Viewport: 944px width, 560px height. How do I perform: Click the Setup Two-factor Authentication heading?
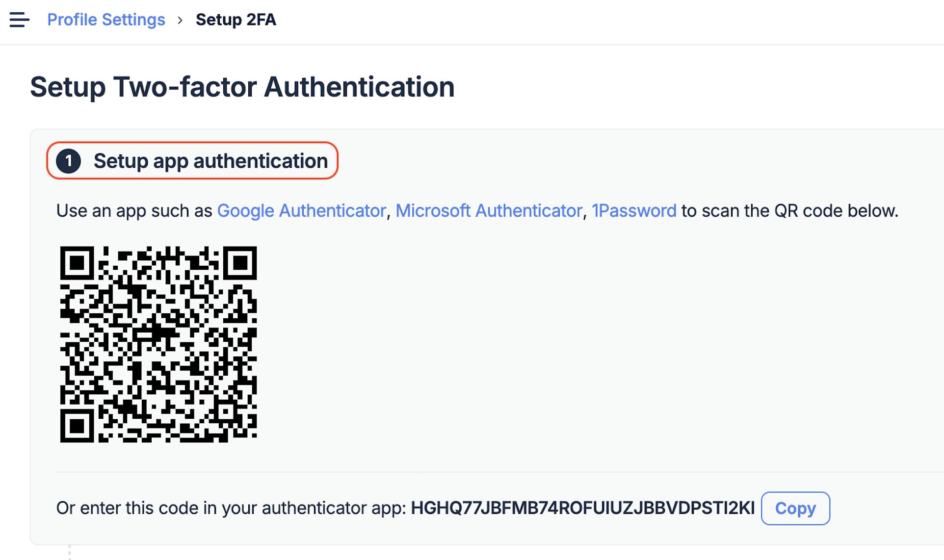pos(242,87)
